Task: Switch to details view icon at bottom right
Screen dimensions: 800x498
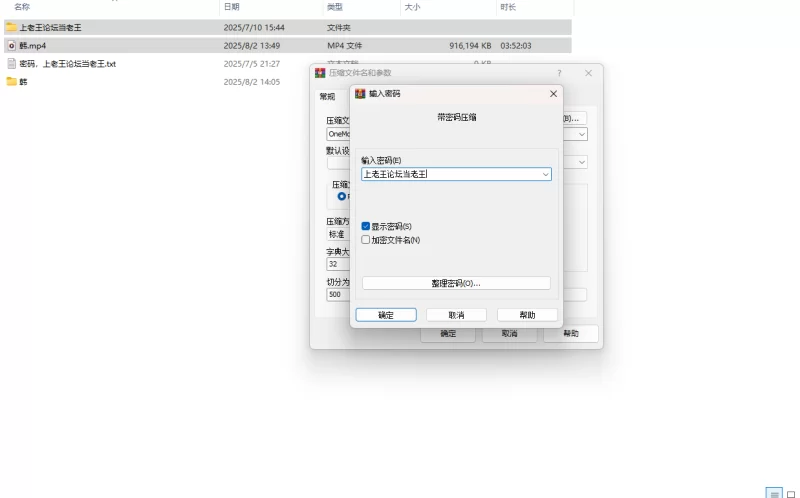Action: 774,493
